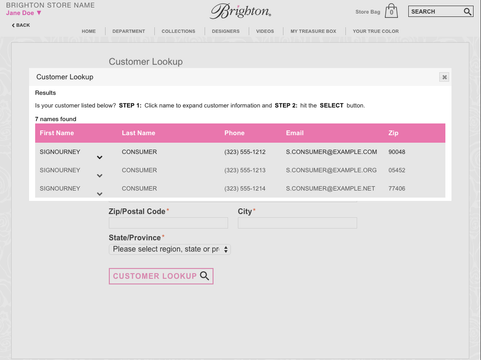Open Your True Color menu
The height and width of the screenshot is (360, 481).
(376, 31)
